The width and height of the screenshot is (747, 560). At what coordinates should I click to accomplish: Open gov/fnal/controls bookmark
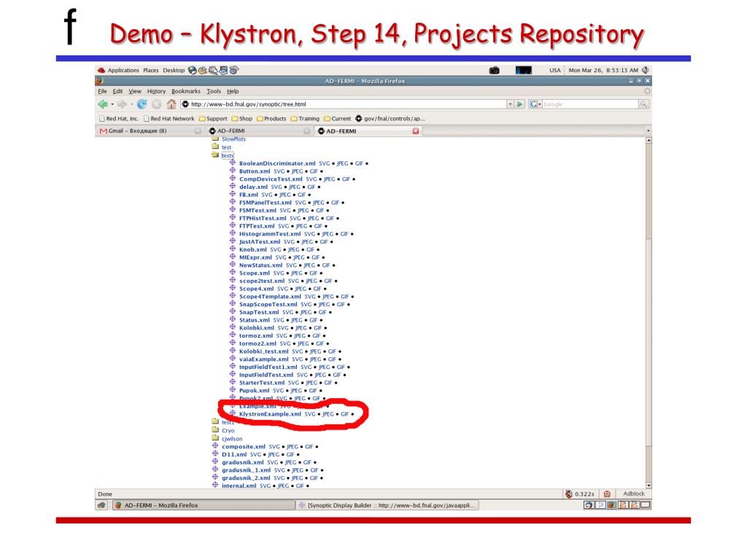[x=390, y=119]
